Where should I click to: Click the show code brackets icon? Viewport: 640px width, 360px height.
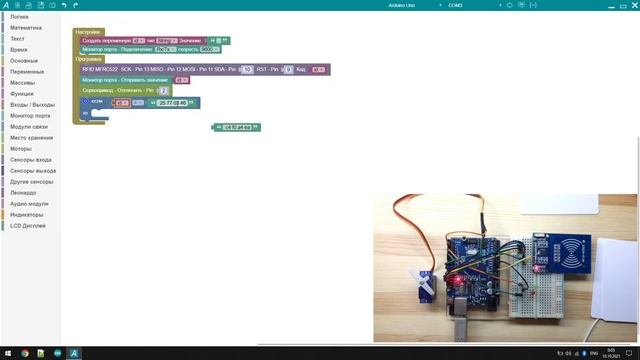tap(533, 5)
